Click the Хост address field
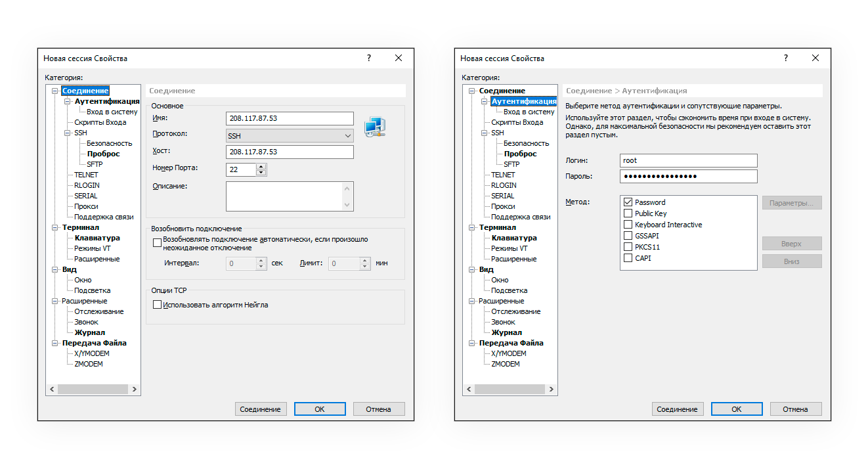 coord(290,152)
